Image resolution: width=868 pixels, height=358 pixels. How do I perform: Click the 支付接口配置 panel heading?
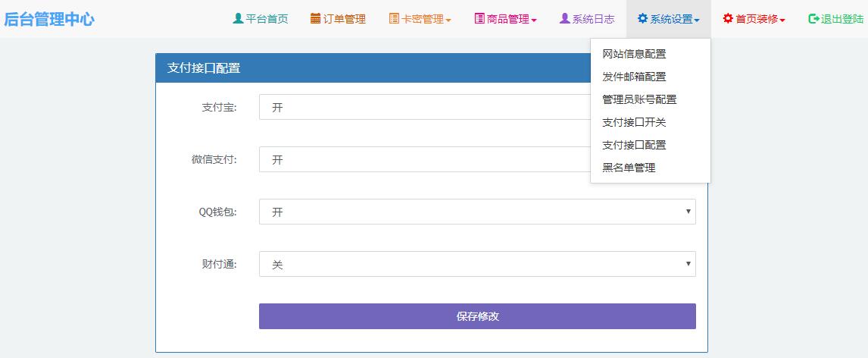pos(204,68)
